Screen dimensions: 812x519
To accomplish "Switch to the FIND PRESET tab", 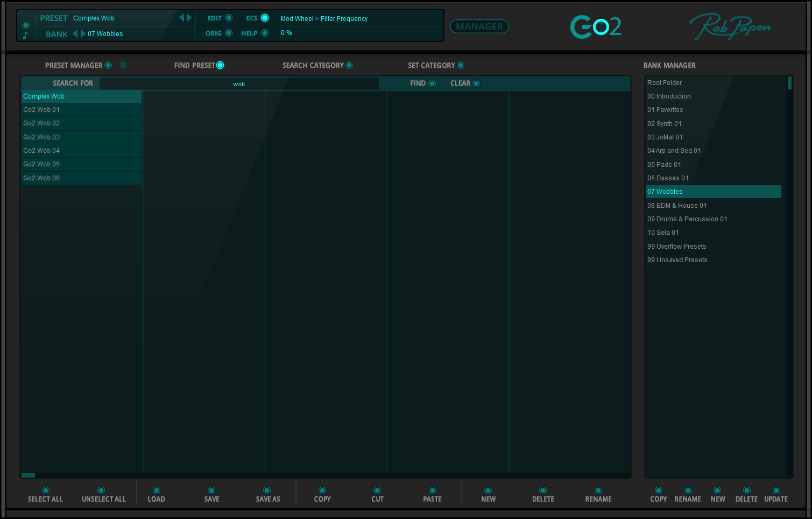I will [220, 65].
